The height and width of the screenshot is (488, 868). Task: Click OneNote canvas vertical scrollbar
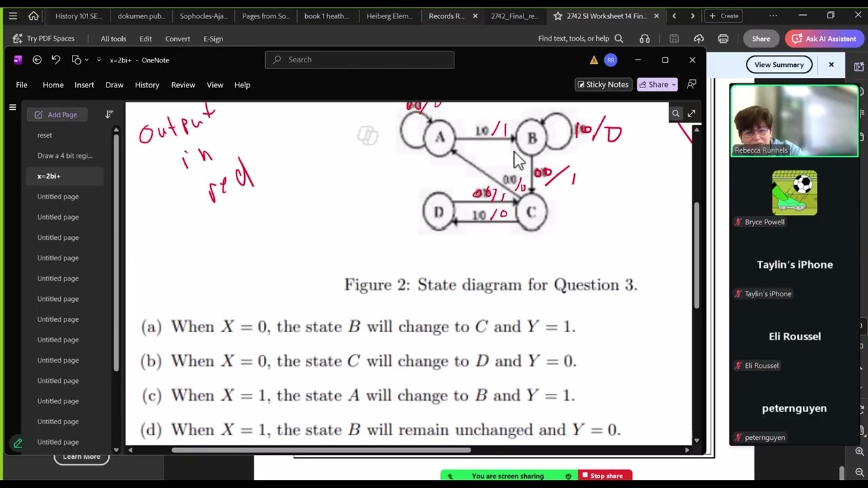click(696, 256)
